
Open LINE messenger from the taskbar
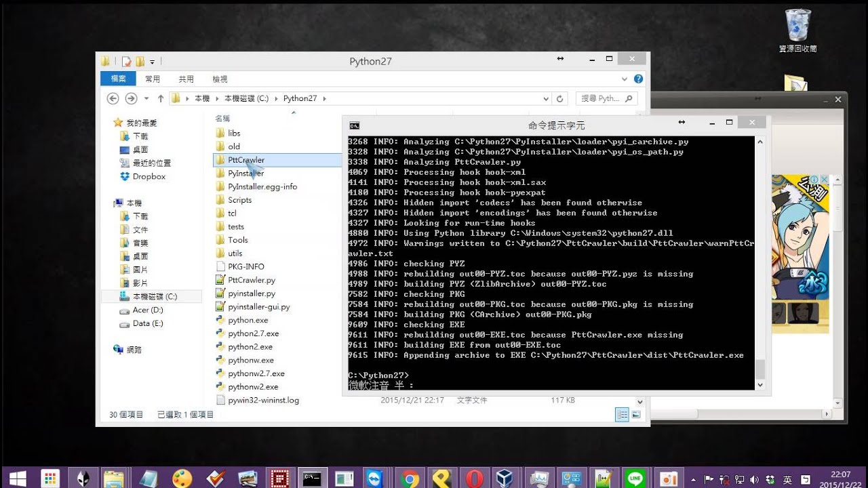tap(636, 479)
